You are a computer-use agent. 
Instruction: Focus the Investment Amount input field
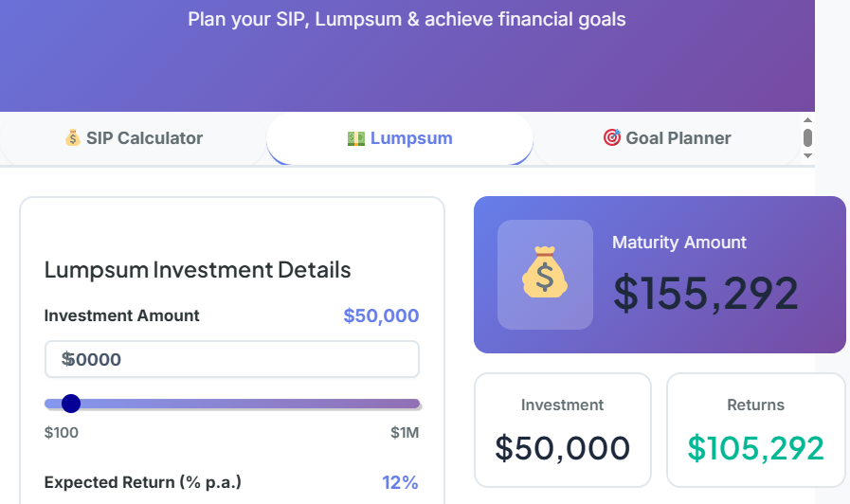[246, 359]
